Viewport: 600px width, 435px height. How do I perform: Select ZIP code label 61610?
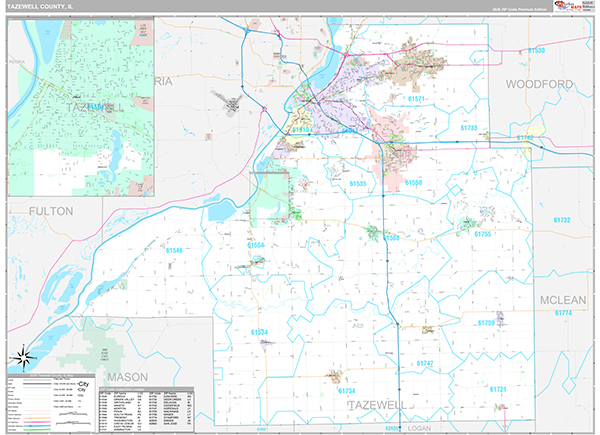pos(301,130)
